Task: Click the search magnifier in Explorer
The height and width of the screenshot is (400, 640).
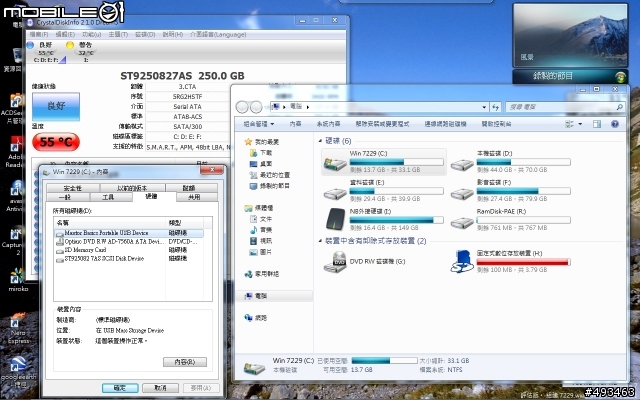Action: pos(620,107)
